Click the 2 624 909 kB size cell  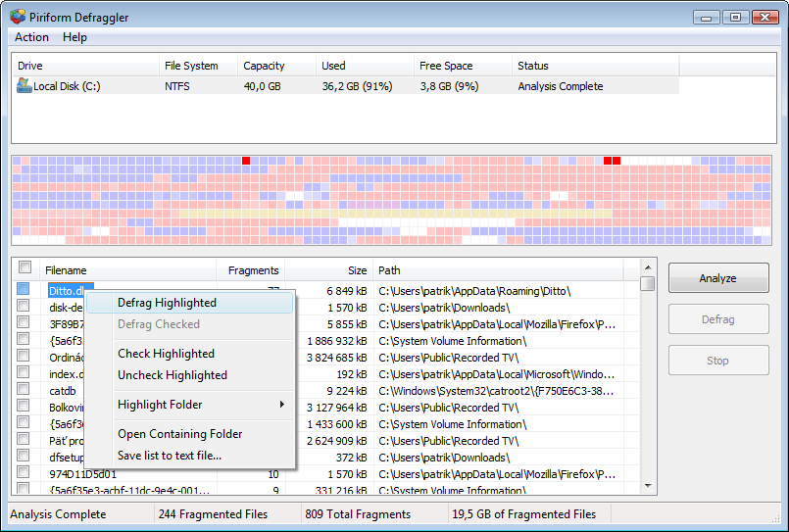336,441
